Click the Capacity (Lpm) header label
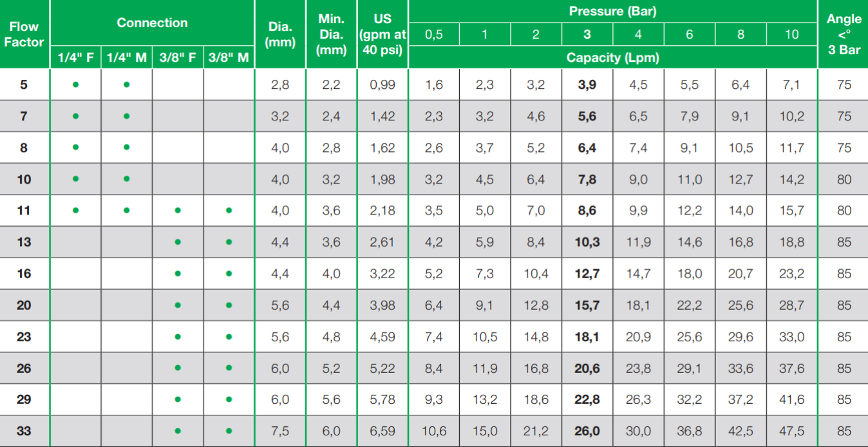Screen dimensions: 868x447 [x=612, y=57]
